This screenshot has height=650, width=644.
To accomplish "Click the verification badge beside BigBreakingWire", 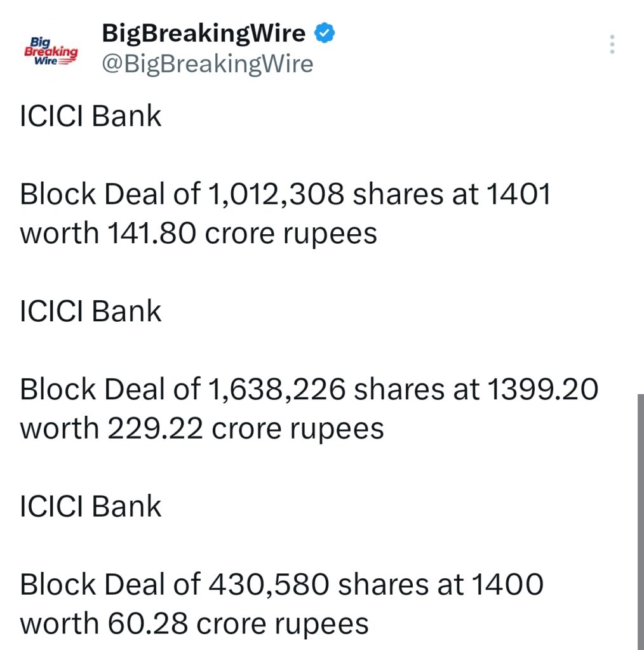I will (x=325, y=32).
